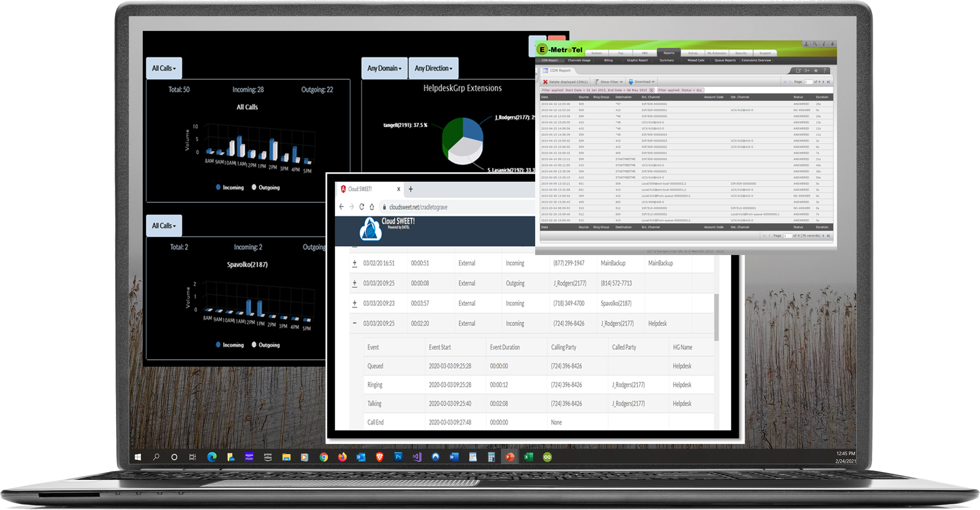Open the Any Domain dropdown
980x510 pixels.
(385, 68)
